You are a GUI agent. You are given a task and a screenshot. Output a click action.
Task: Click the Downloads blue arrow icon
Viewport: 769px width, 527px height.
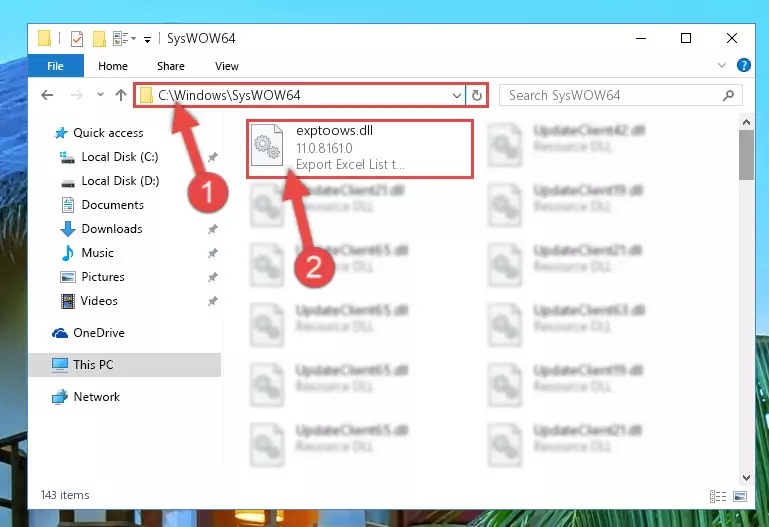68,229
